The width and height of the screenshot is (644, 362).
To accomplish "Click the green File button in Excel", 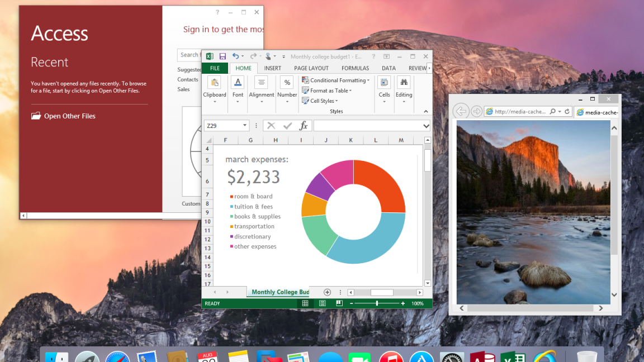I will (x=215, y=68).
